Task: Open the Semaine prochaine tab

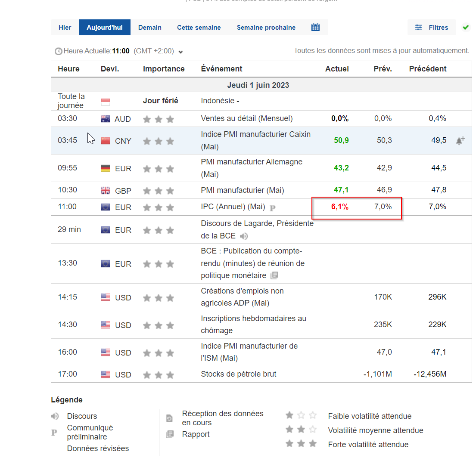Action: coord(266,28)
